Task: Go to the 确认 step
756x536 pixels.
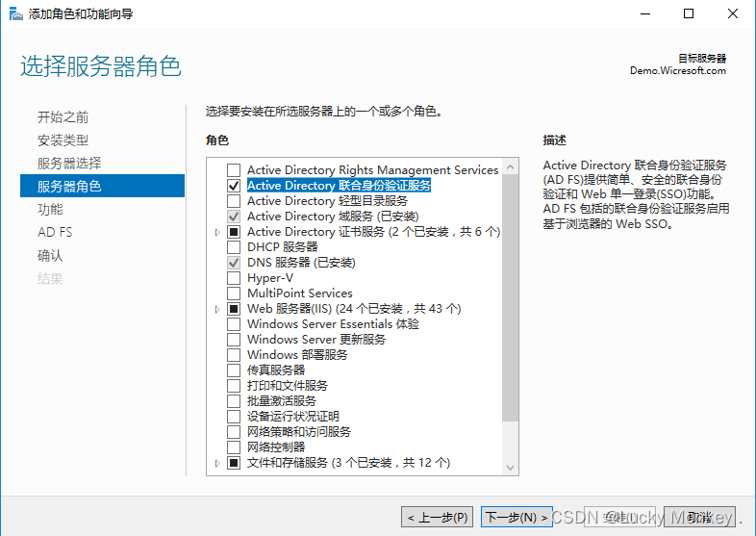Action: (50, 255)
